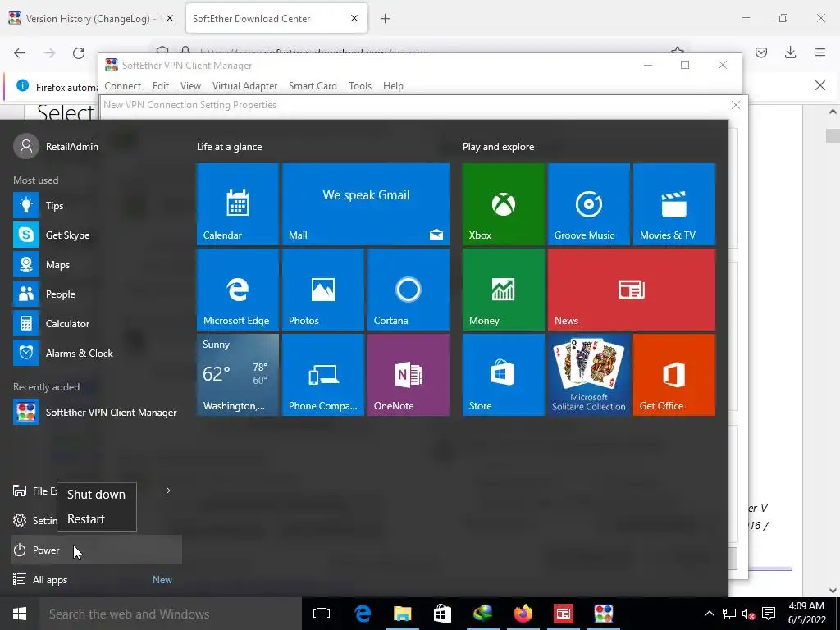
Task: Launch Maps from Most used
Action: pyautogui.click(x=97, y=264)
